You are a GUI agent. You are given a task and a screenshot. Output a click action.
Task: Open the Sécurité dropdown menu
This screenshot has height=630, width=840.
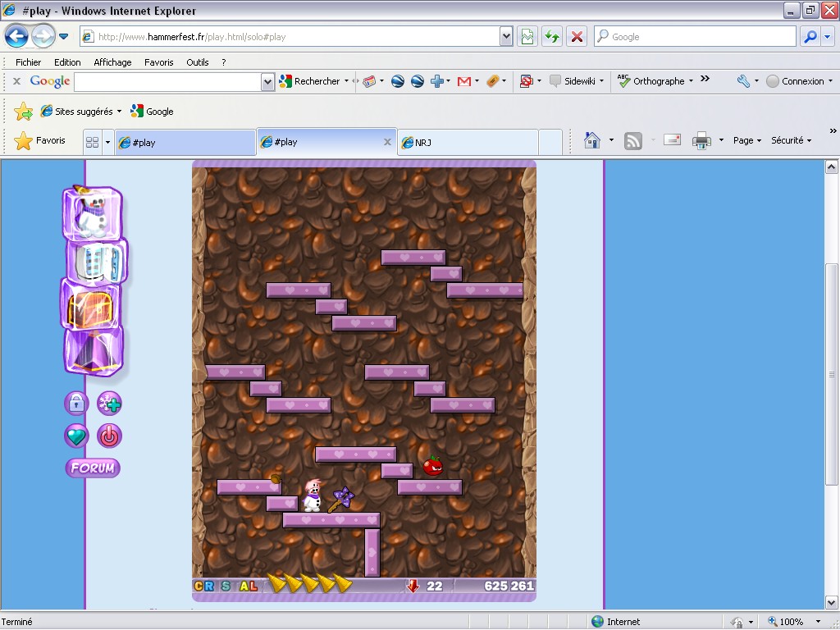[791, 140]
